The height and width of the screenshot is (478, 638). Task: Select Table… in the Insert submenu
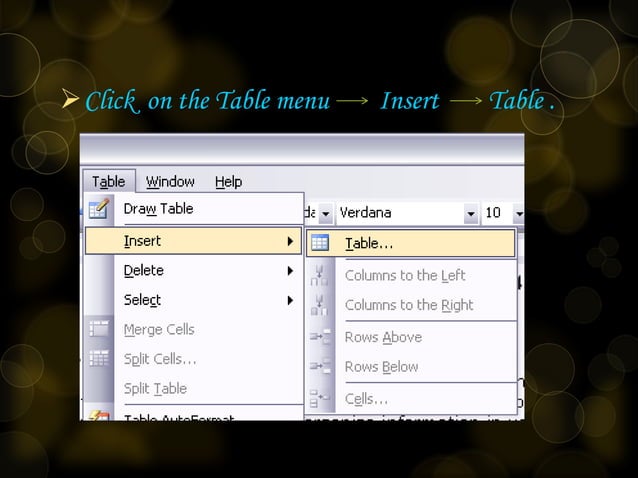coord(411,243)
